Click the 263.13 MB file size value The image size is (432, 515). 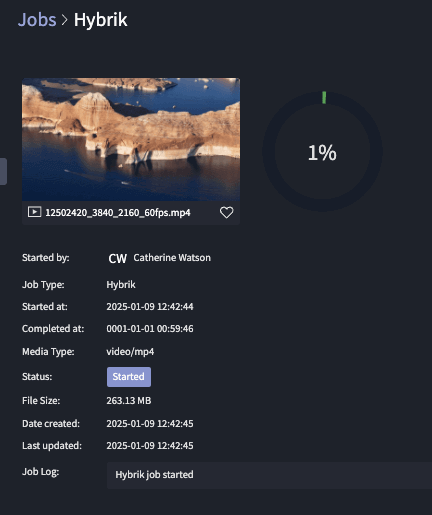(129, 401)
